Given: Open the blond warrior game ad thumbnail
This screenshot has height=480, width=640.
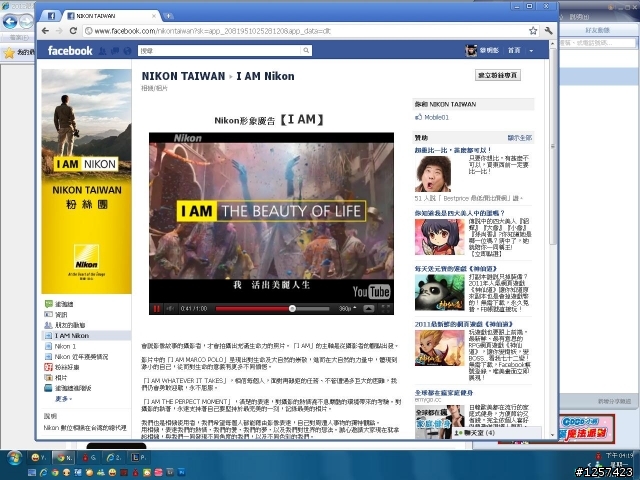Looking at the screenshot, I should (440, 348).
